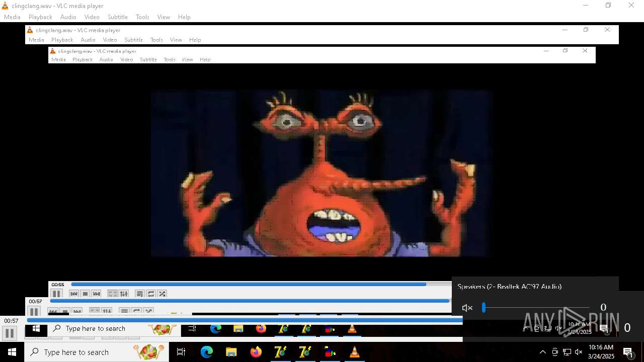Open View menu in innermost VLC window
The image size is (644, 362).
[x=188, y=59]
